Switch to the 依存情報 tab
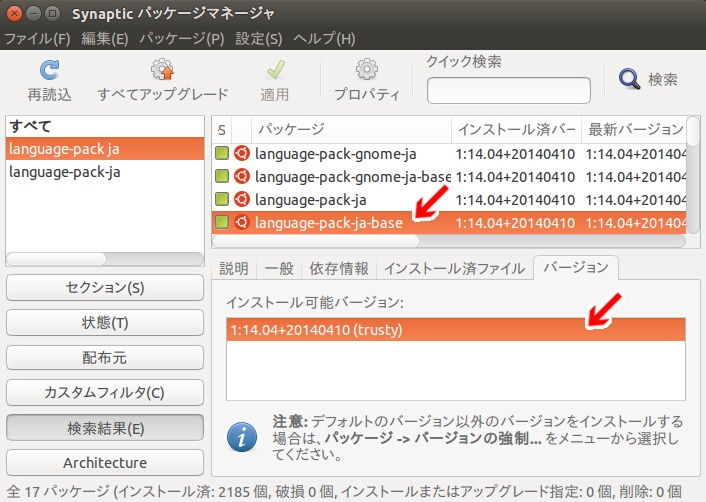 (x=339, y=269)
